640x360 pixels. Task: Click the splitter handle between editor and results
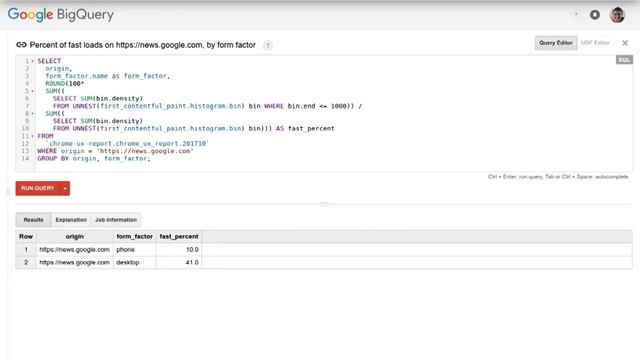click(324, 204)
